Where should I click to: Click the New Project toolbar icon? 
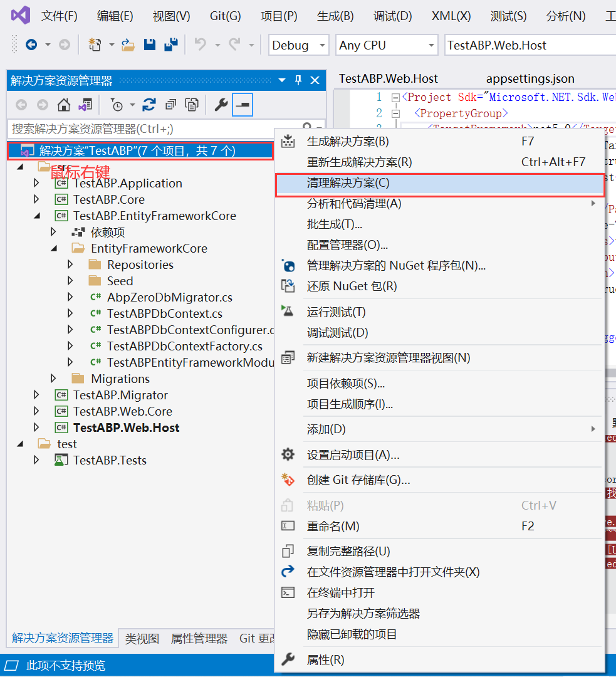[x=95, y=45]
